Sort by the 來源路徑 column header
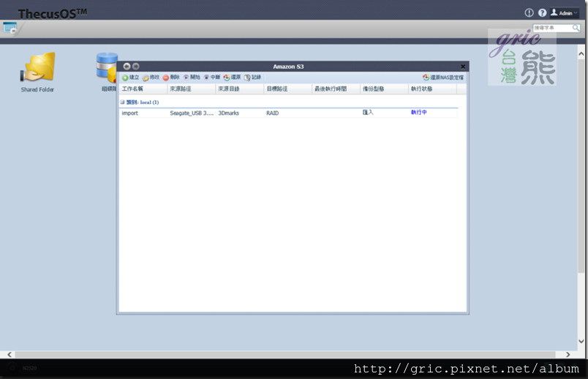Screen dimensions: 588x379 click(192, 89)
